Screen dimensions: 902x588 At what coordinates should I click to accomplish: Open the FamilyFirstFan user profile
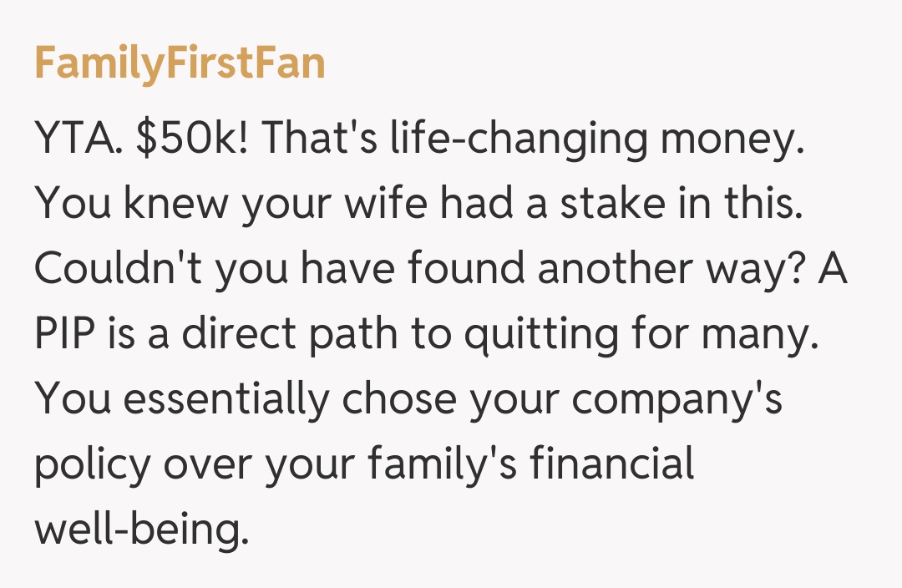pyautogui.click(x=180, y=63)
